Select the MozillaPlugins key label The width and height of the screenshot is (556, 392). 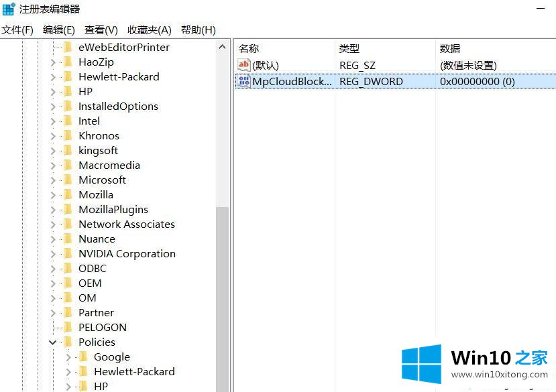point(113,209)
